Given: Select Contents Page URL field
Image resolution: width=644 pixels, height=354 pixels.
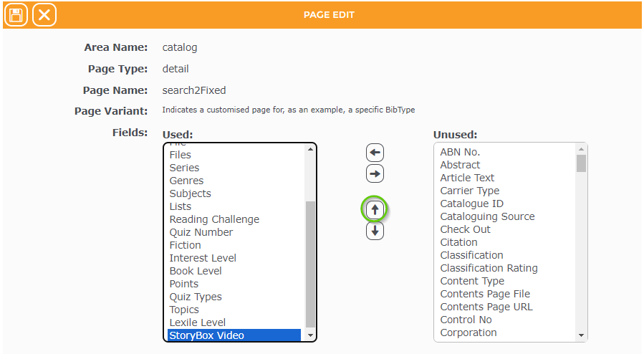Looking at the screenshot, I should (x=486, y=307).
